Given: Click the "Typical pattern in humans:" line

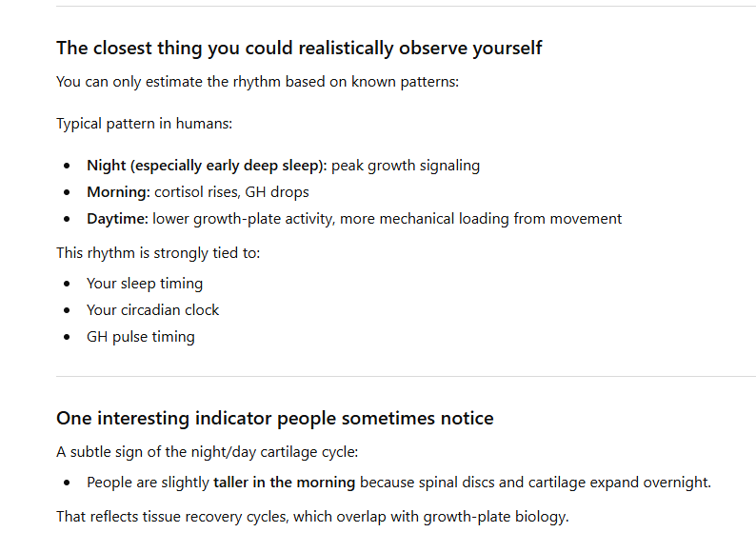Looking at the screenshot, I should [x=144, y=124].
